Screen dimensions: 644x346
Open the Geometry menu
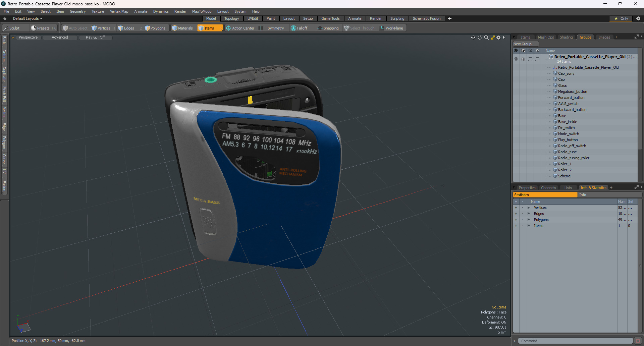click(x=77, y=11)
